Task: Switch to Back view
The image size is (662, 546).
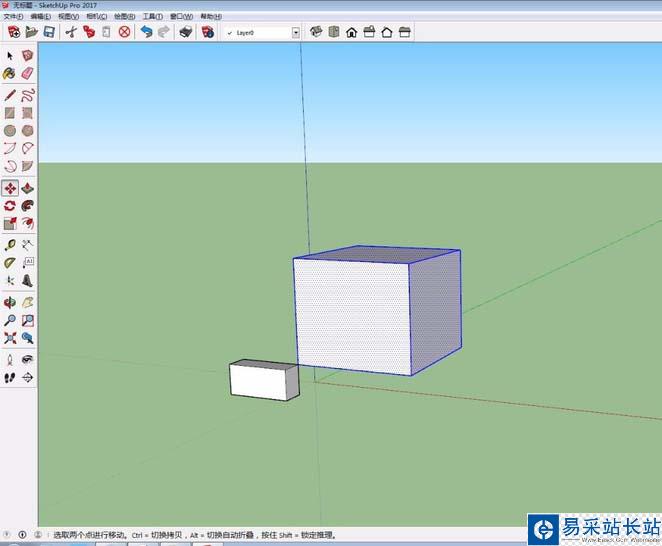Action: tap(387, 32)
